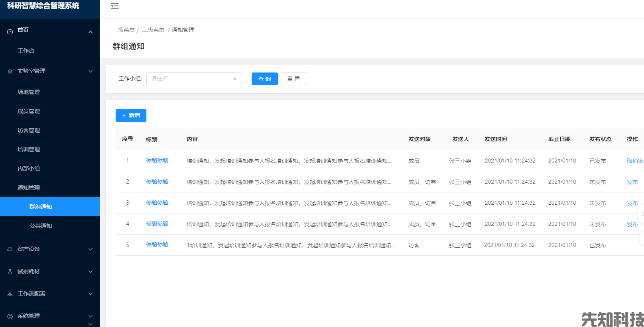
Task: Click 已发布 status in row 1
Action: tap(598, 161)
